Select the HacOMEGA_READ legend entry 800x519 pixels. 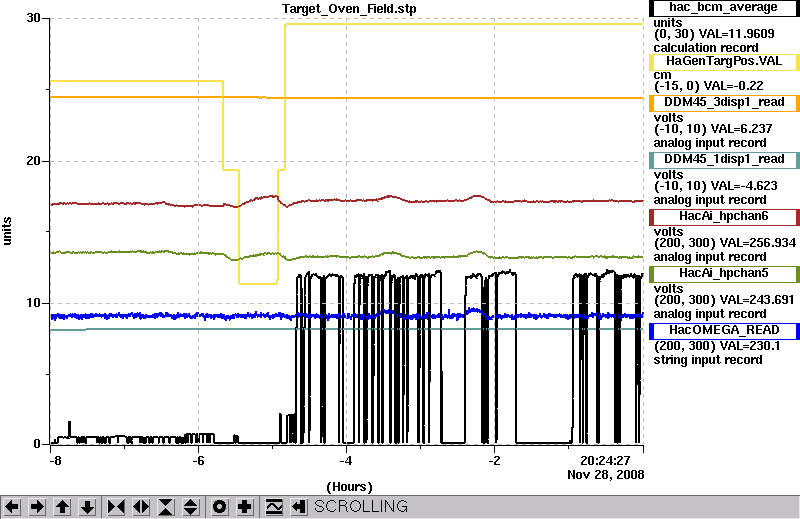723,331
